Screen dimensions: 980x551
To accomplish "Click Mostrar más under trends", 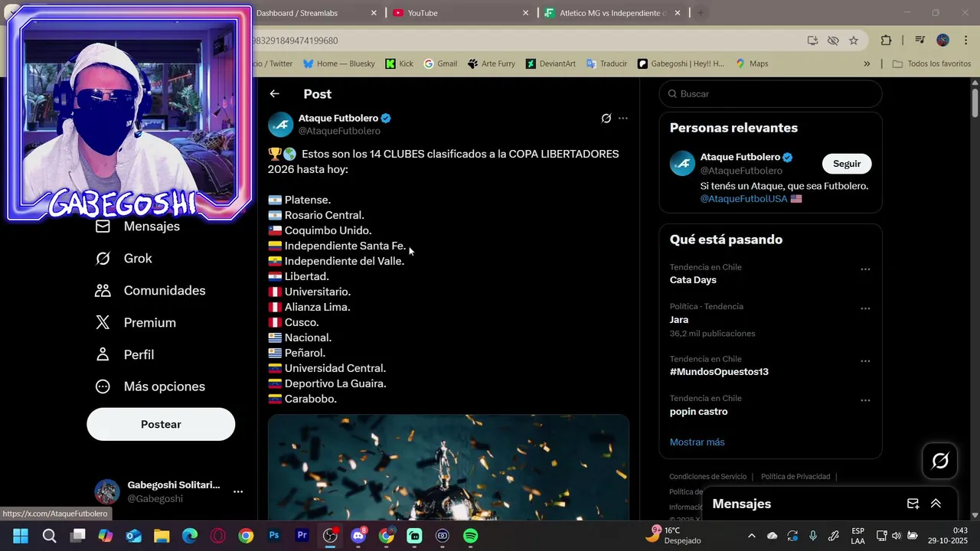I will [697, 442].
